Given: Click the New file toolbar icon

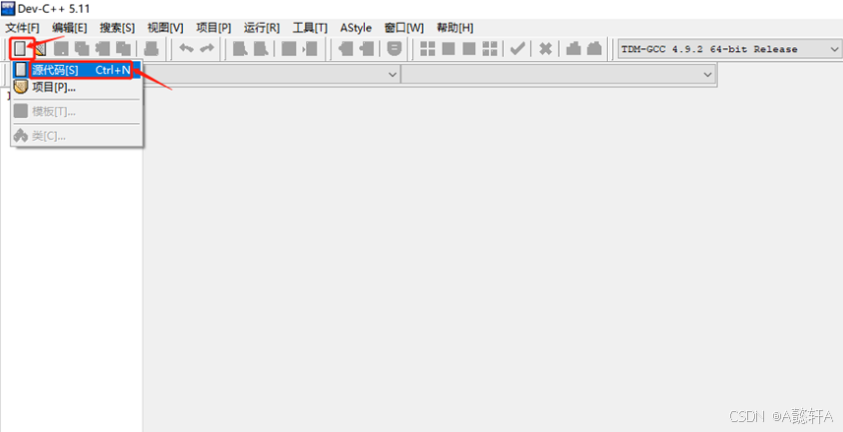Looking at the screenshot, I should pos(20,49).
